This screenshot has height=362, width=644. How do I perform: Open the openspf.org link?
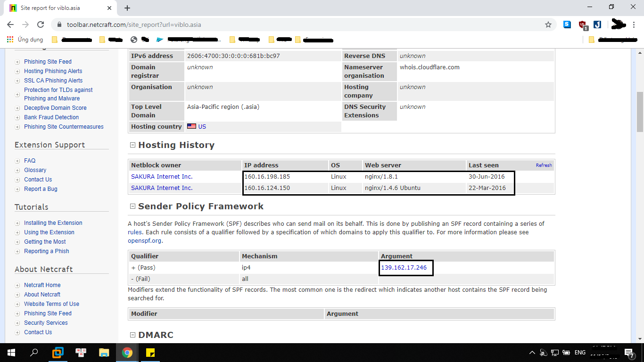[x=145, y=241]
